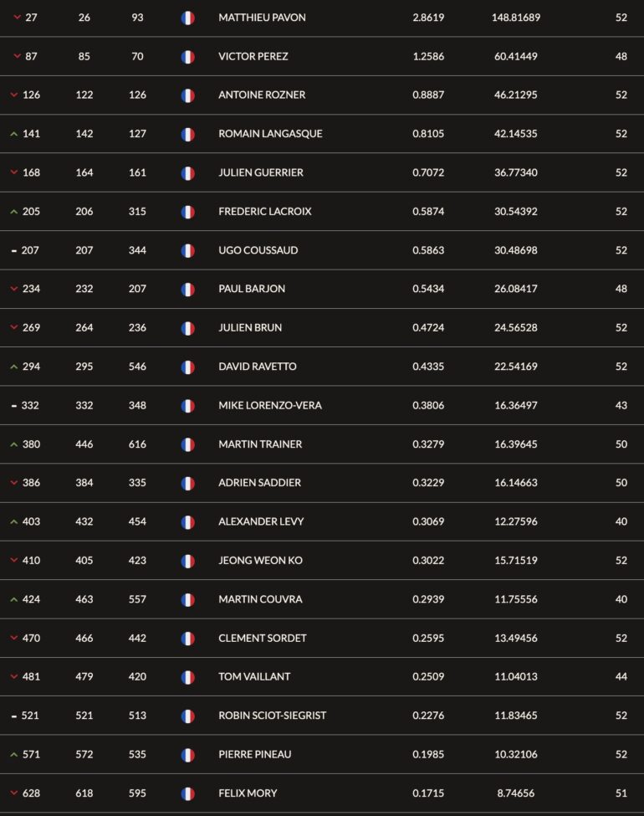Viewport: 644px width, 816px height.
Task: Click the red down arrow beside rank 628
Action: point(14,793)
